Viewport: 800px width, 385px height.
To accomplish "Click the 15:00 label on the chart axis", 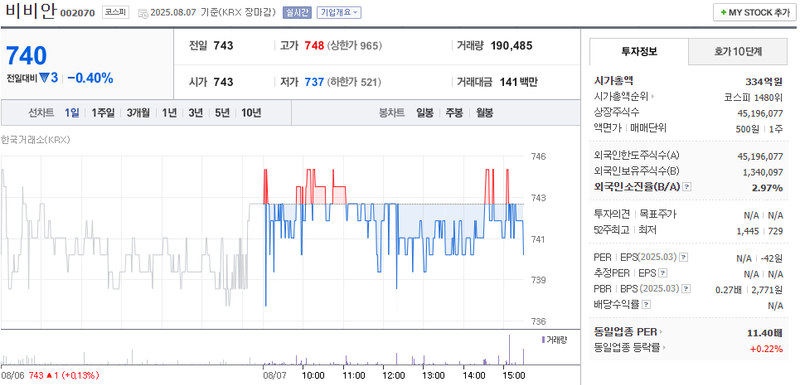I will [x=514, y=375].
